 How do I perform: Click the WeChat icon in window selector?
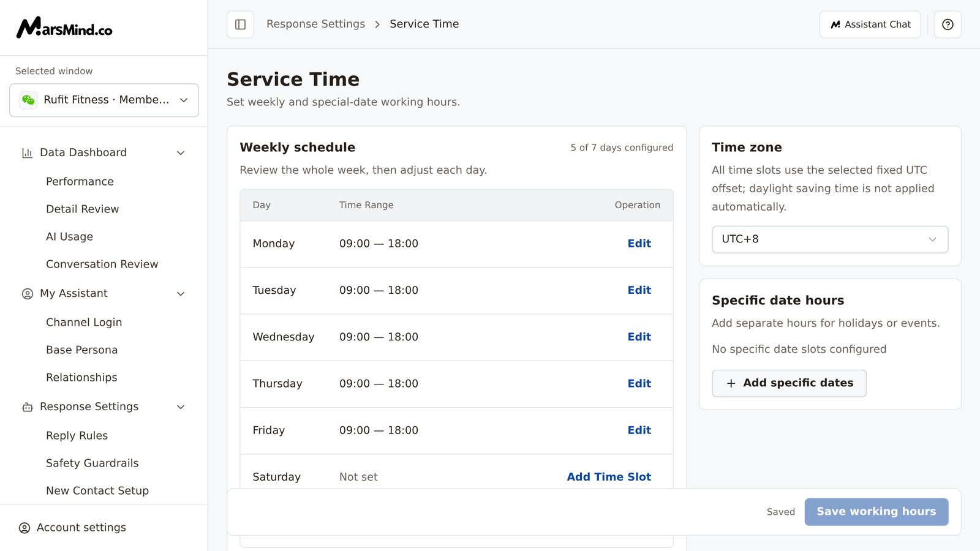point(28,100)
